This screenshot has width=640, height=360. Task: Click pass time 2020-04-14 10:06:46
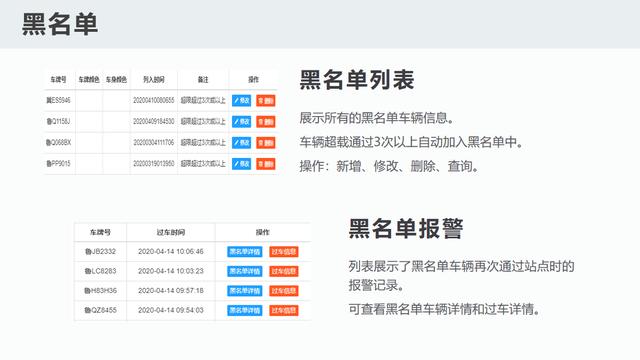click(171, 252)
